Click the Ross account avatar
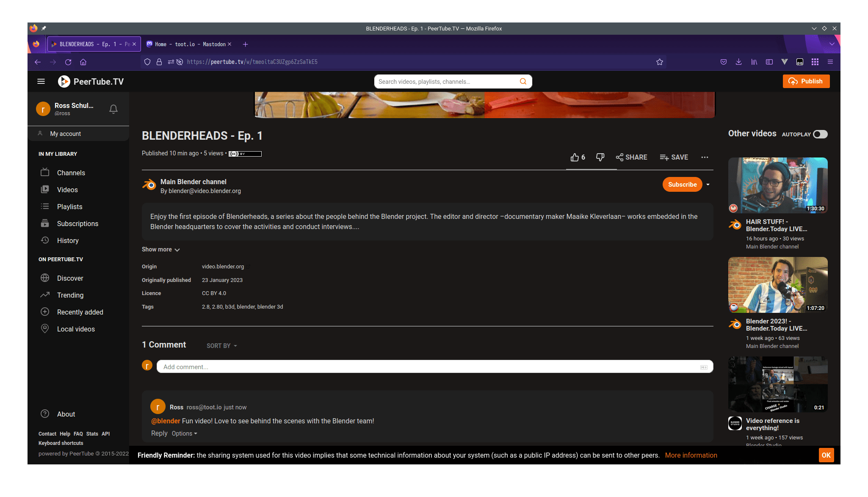The width and height of the screenshot is (868, 497). [43, 109]
